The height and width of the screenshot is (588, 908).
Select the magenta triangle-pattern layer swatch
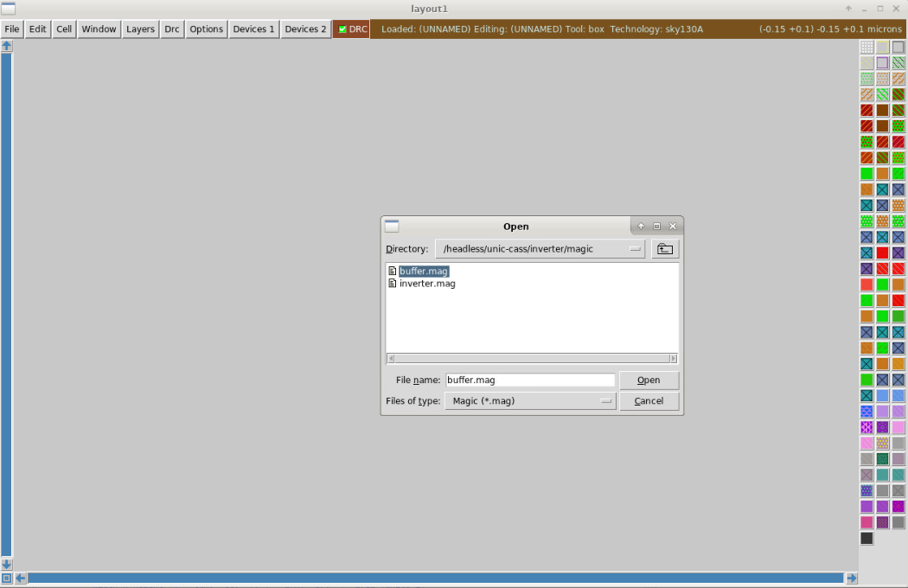866,427
